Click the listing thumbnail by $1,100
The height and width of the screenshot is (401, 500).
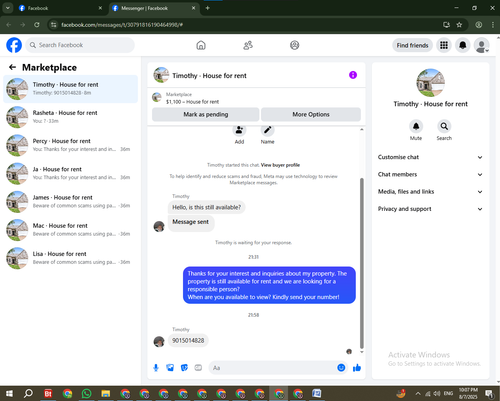pyautogui.click(x=157, y=97)
